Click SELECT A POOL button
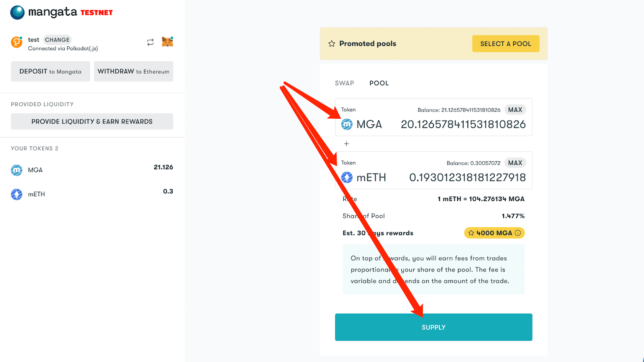The width and height of the screenshot is (644, 362). pos(506,43)
